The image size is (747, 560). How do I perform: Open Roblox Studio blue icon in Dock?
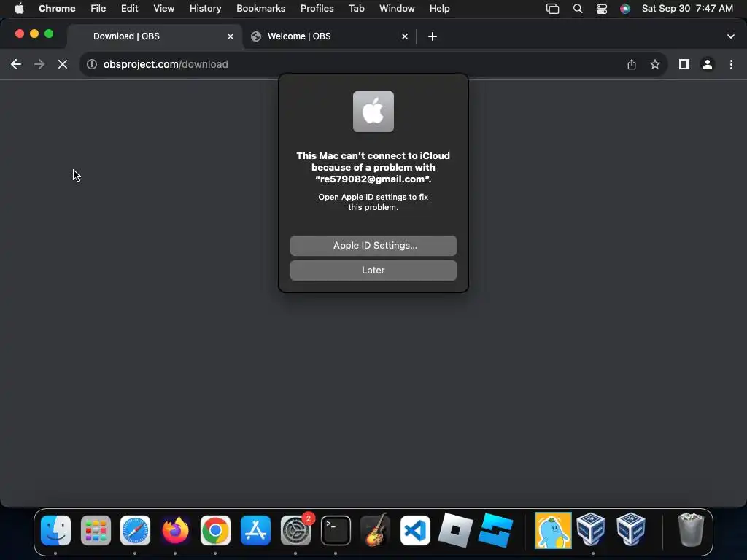point(495,530)
